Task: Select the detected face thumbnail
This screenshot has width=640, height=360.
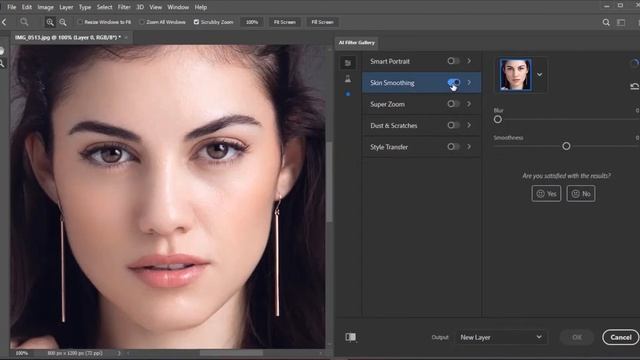Action: (x=516, y=75)
